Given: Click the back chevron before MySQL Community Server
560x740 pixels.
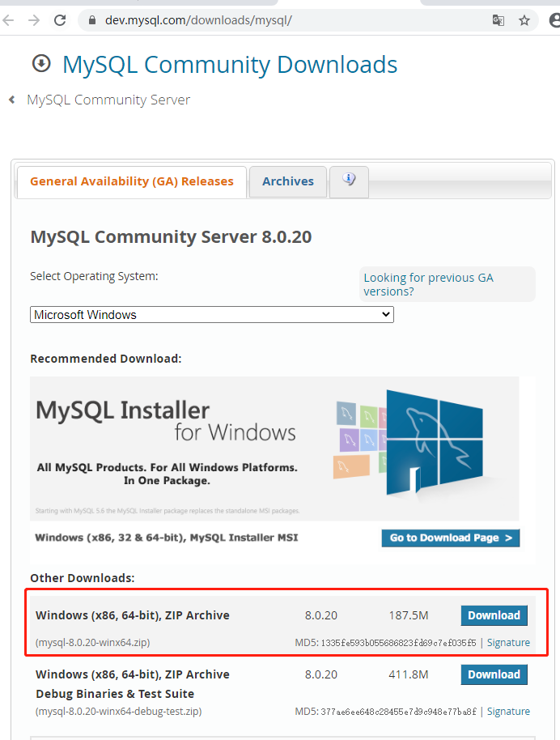Looking at the screenshot, I should (12, 100).
